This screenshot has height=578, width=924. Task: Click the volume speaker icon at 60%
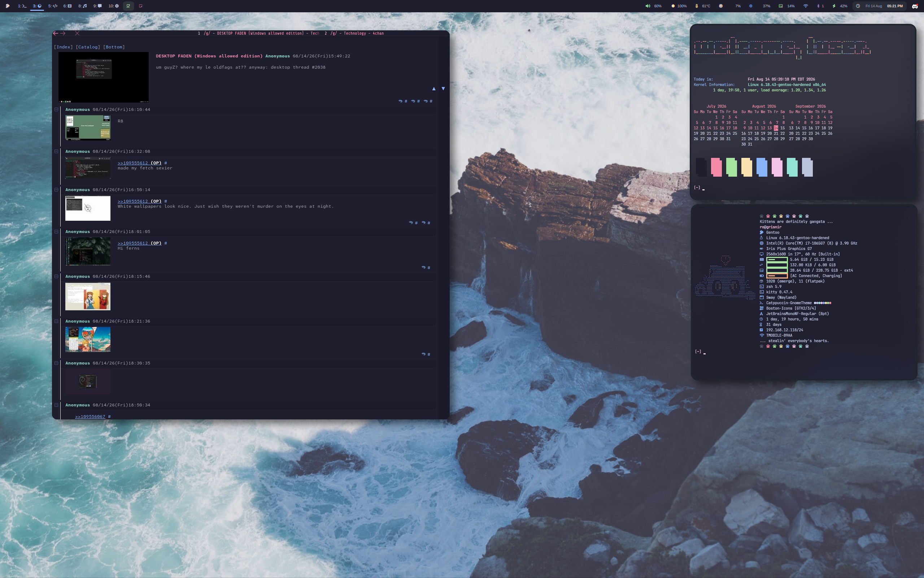pos(648,6)
